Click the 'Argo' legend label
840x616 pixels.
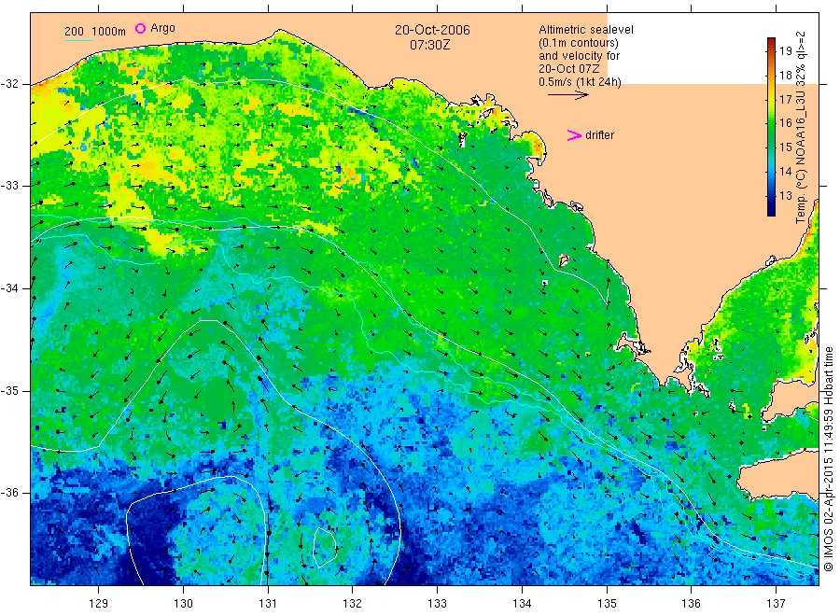tap(162, 28)
